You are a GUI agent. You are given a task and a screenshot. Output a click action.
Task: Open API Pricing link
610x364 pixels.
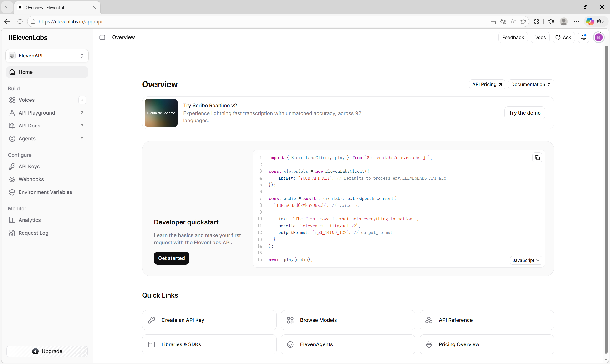487,84
